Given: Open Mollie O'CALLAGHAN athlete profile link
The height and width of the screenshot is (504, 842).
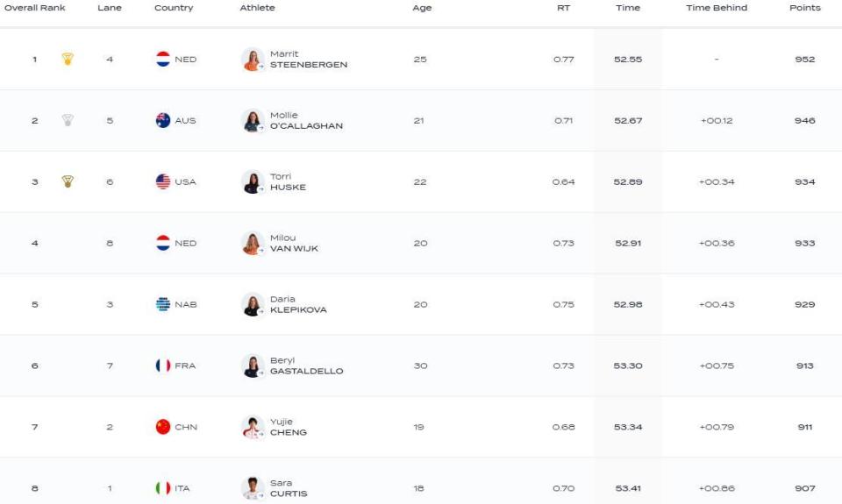Looking at the screenshot, I should coord(306,120).
